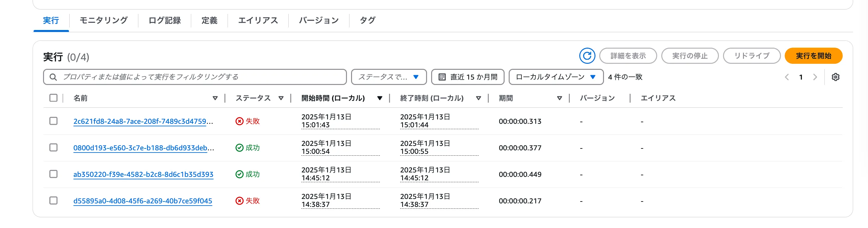Viewport: 868px width, 228px height.
Task: Sort by 名前 column arrow
Action: [215, 98]
